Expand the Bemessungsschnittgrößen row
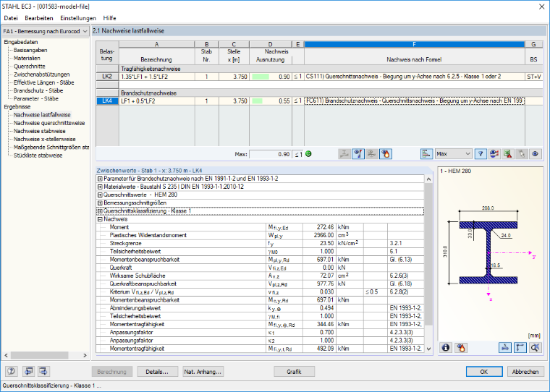The height and width of the screenshot is (392, 550). pyautogui.click(x=100, y=203)
